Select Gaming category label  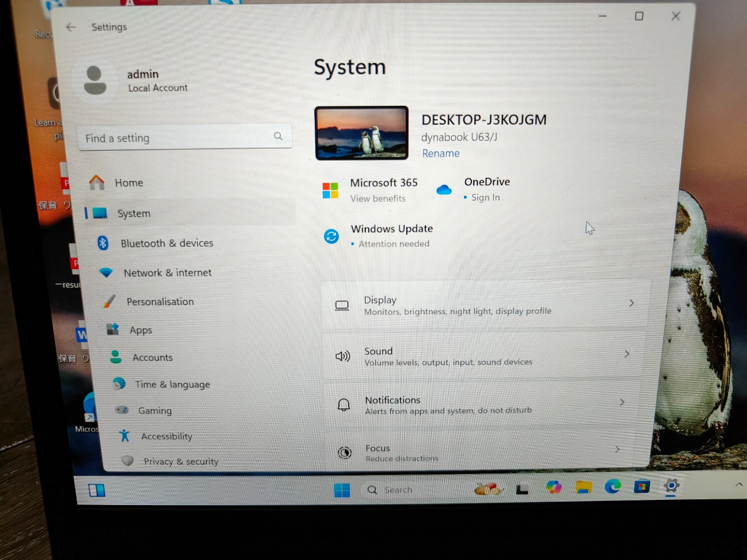(x=155, y=411)
